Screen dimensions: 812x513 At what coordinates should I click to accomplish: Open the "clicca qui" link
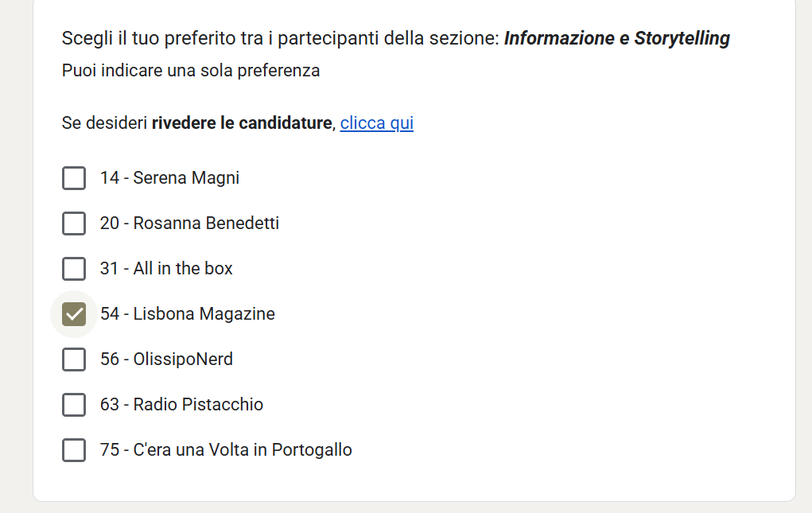click(376, 123)
